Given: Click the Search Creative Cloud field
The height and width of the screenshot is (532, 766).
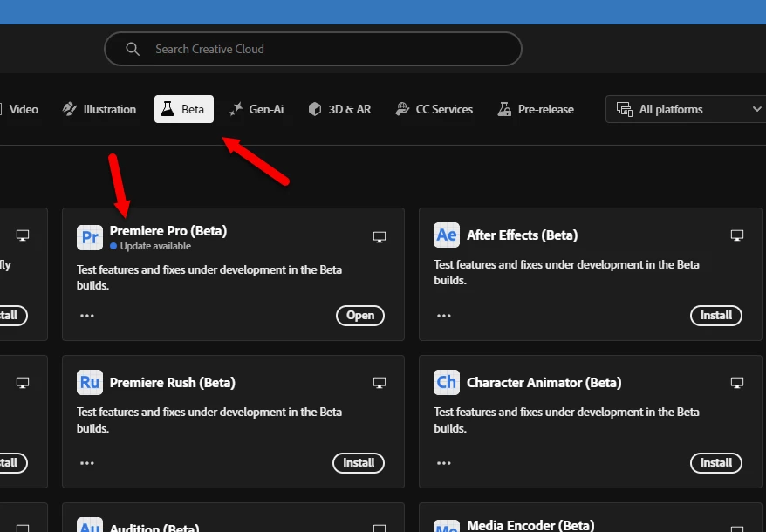Looking at the screenshot, I should [x=313, y=49].
